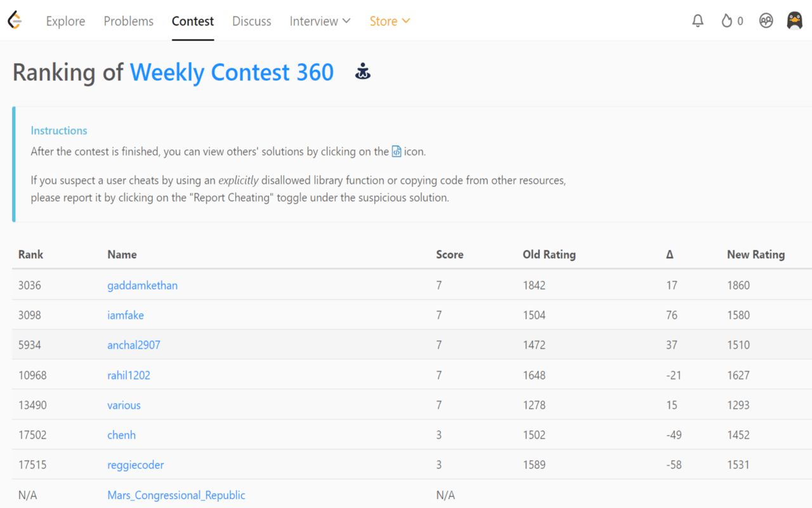The width and height of the screenshot is (812, 508).
Task: Open the Weekly Contest 360 link
Action: (x=232, y=72)
